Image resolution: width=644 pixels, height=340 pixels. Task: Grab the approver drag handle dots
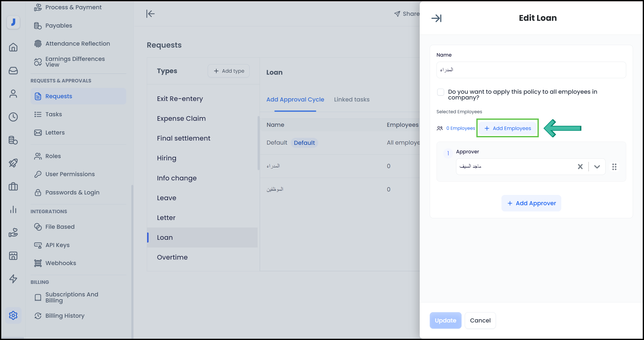click(x=614, y=167)
